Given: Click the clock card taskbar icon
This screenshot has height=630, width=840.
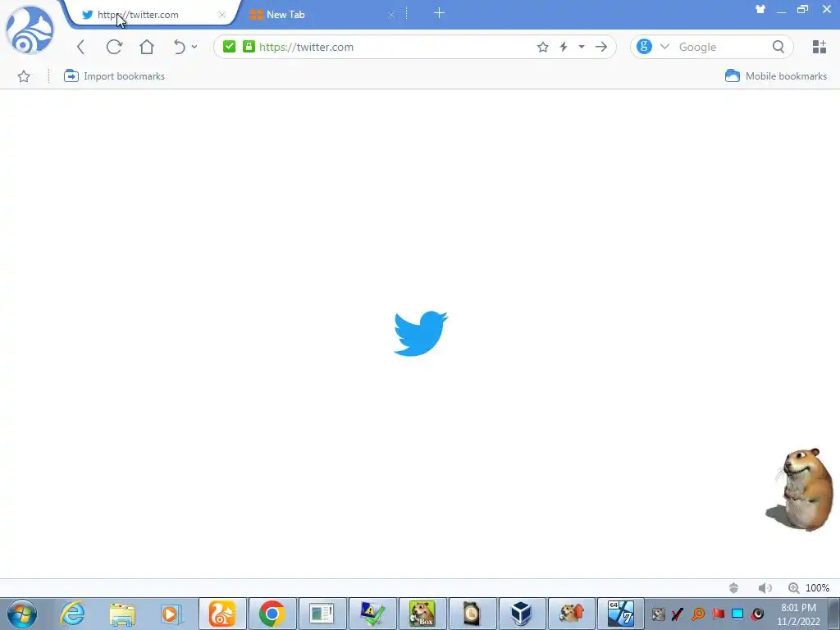Looking at the screenshot, I should click(472, 614).
